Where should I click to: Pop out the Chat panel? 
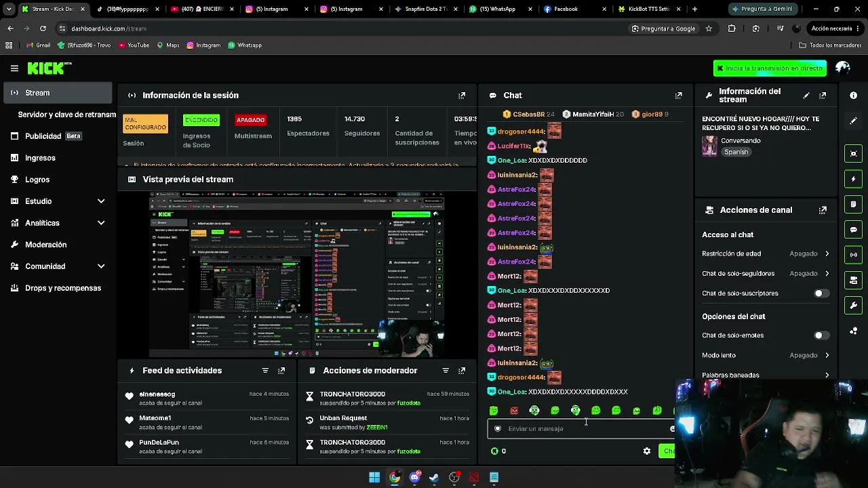[x=678, y=96]
